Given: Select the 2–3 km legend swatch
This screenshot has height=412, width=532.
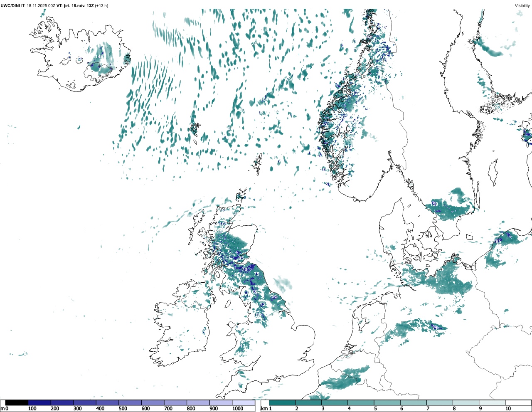Looking at the screenshot, I should coord(308,402).
